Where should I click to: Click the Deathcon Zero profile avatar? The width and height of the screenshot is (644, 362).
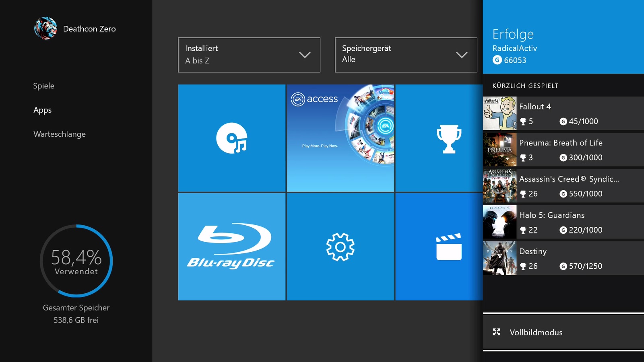click(x=45, y=28)
